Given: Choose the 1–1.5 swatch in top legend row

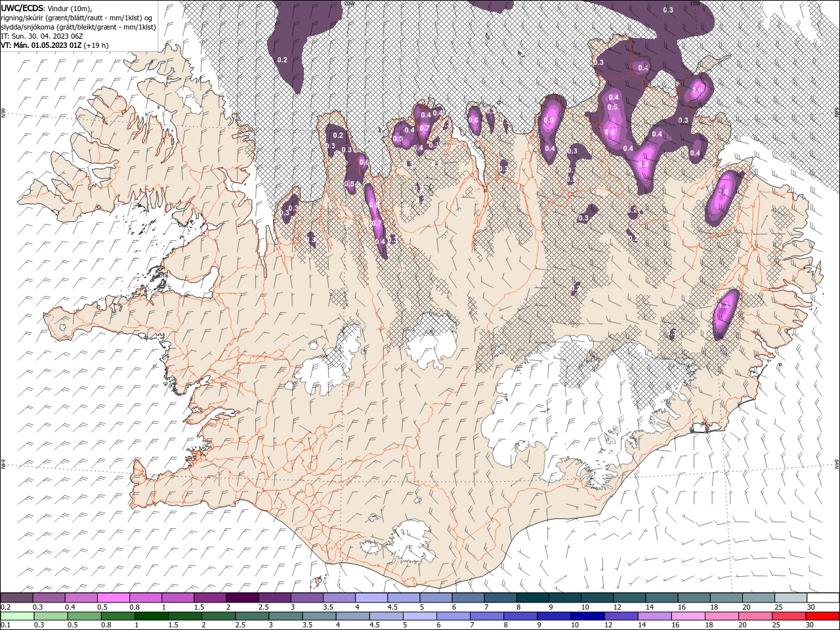Looking at the screenshot, I should point(178,597).
